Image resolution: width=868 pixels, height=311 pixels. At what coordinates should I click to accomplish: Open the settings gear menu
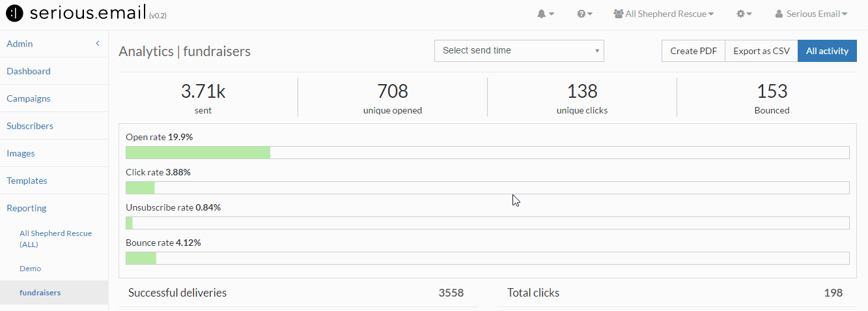pyautogui.click(x=744, y=14)
